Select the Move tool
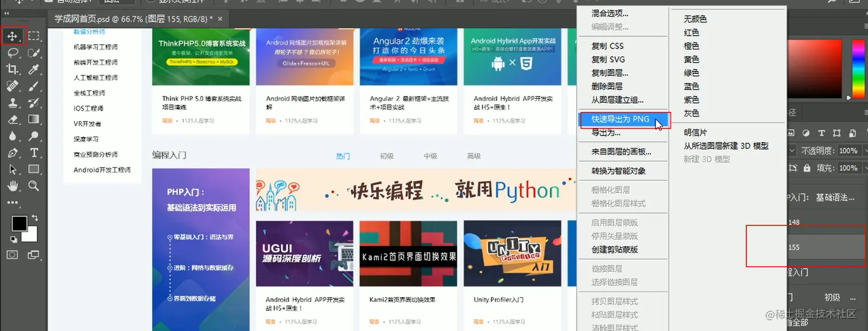The height and width of the screenshot is (331, 868). [x=12, y=36]
